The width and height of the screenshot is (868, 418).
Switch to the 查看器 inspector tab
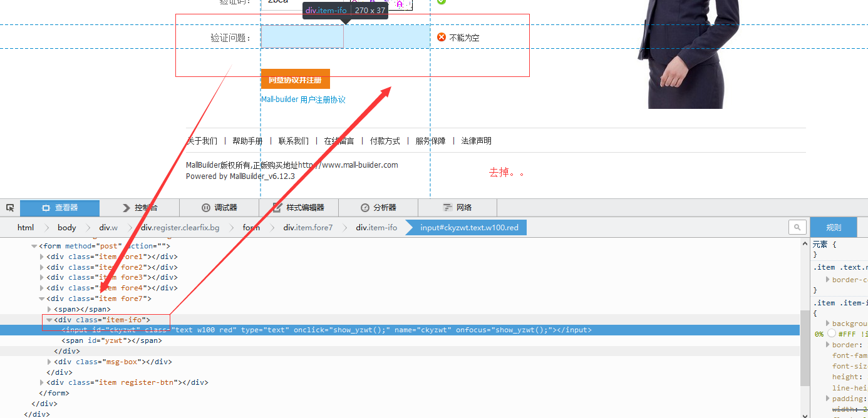coord(59,208)
